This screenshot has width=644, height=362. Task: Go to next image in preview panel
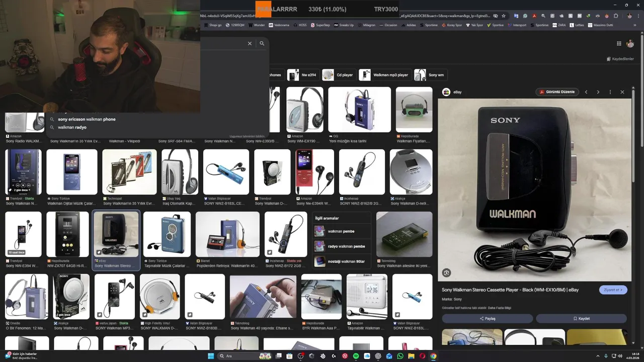point(598,92)
